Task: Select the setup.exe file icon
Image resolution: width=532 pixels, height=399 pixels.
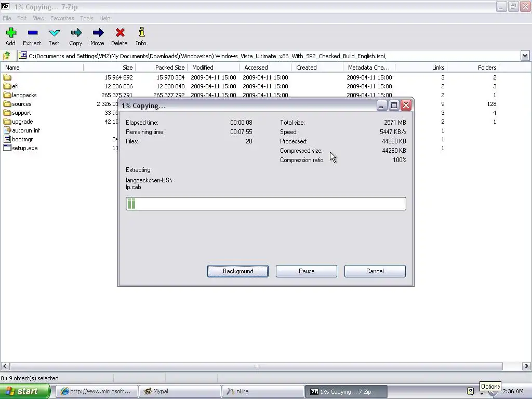Action: 7,148
